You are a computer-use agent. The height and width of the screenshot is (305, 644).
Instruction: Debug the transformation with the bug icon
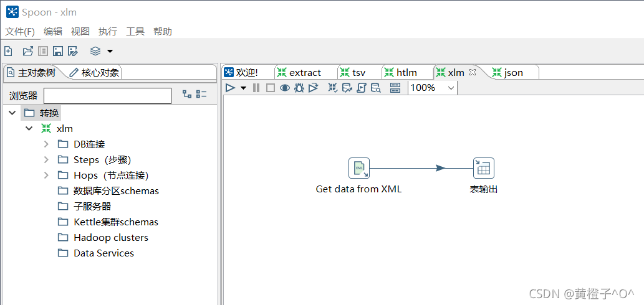point(299,88)
